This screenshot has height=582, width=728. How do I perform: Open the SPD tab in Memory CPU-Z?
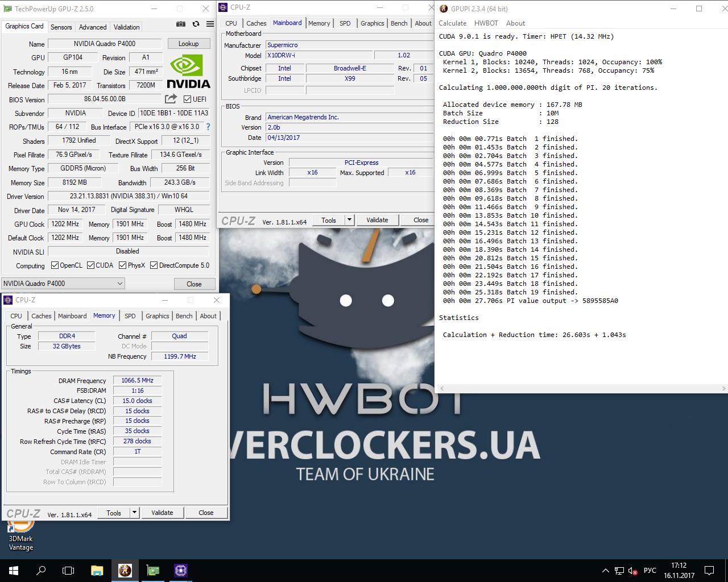(130, 316)
